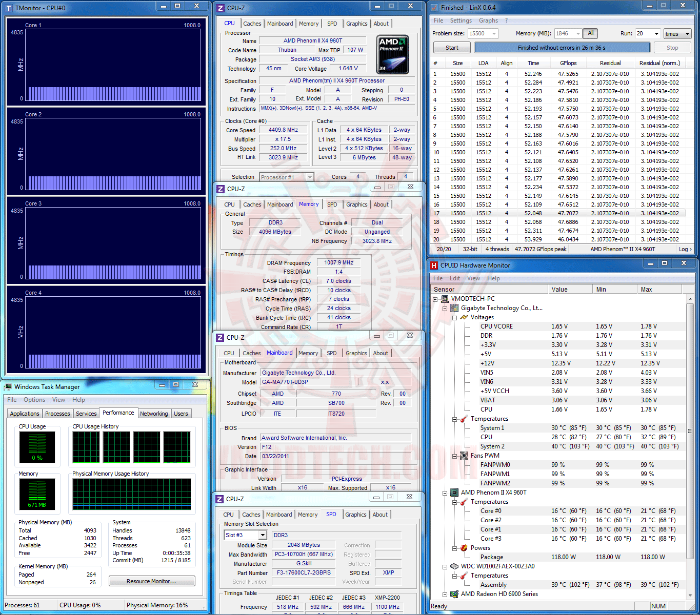This screenshot has height=615, width=700.
Task: Click the Part Number F3-17600CL7-2GBPIS field
Action: [x=304, y=573]
